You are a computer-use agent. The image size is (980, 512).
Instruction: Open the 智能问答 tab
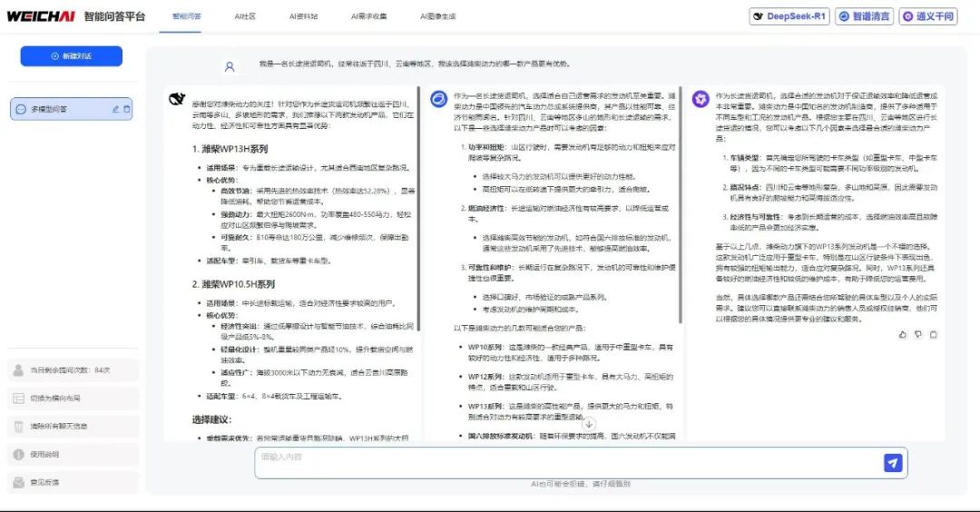tap(186, 16)
